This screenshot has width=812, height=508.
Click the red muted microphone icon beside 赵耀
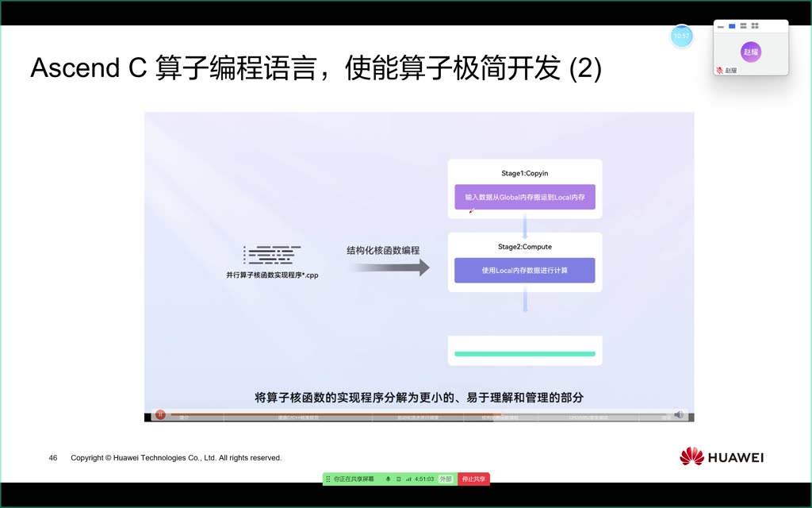(719, 70)
